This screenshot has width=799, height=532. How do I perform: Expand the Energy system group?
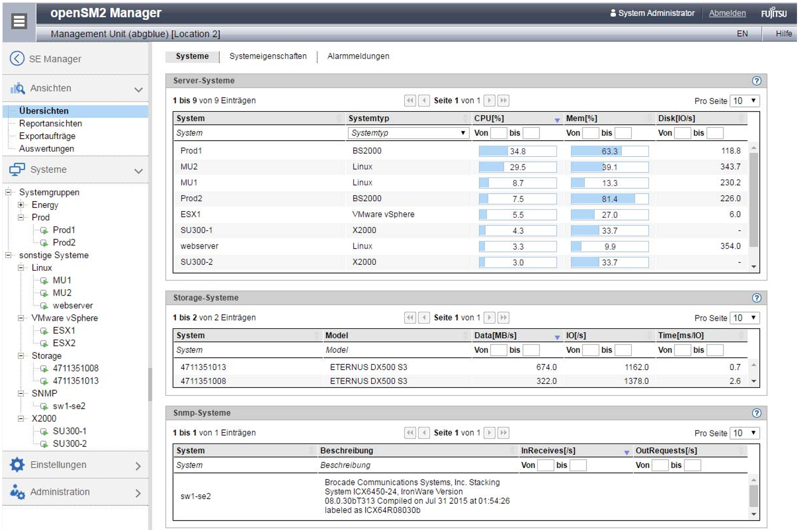[21, 205]
